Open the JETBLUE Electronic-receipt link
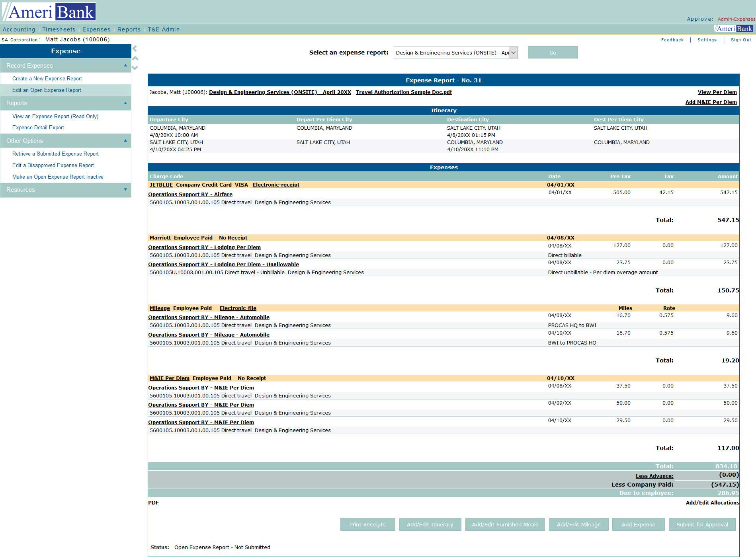The height and width of the screenshot is (557, 756). (x=276, y=185)
